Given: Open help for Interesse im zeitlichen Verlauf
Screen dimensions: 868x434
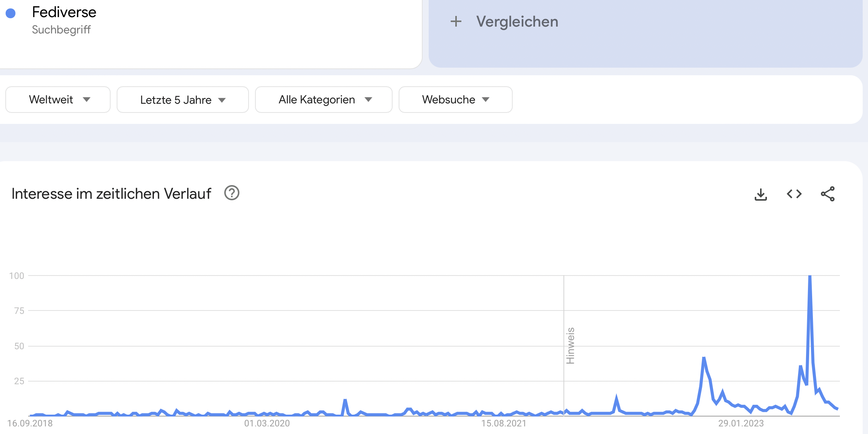Looking at the screenshot, I should [232, 193].
